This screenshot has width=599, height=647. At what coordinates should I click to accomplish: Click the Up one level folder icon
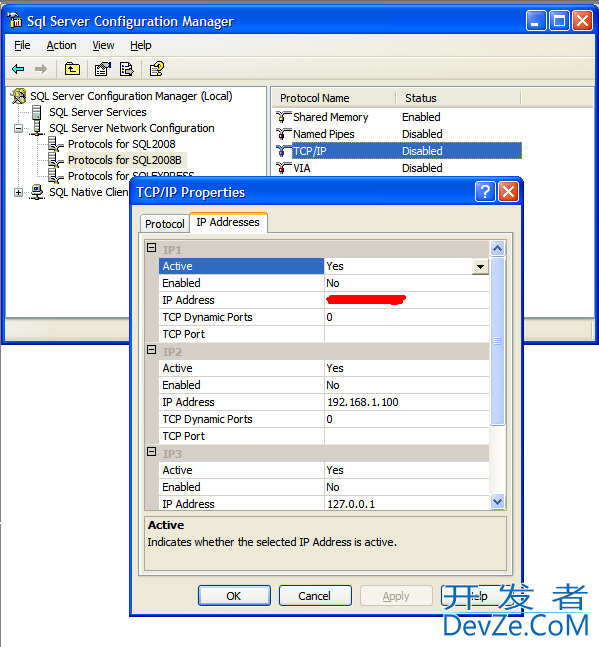point(72,69)
